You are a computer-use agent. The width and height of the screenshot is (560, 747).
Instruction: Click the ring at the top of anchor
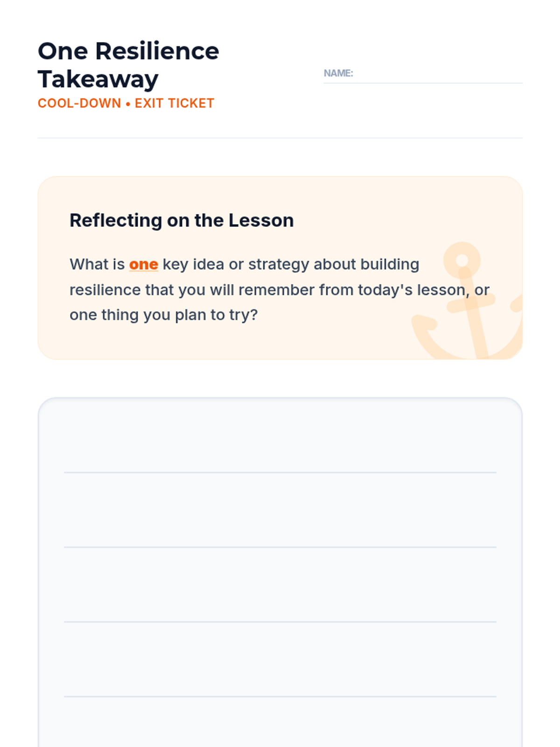(462, 260)
